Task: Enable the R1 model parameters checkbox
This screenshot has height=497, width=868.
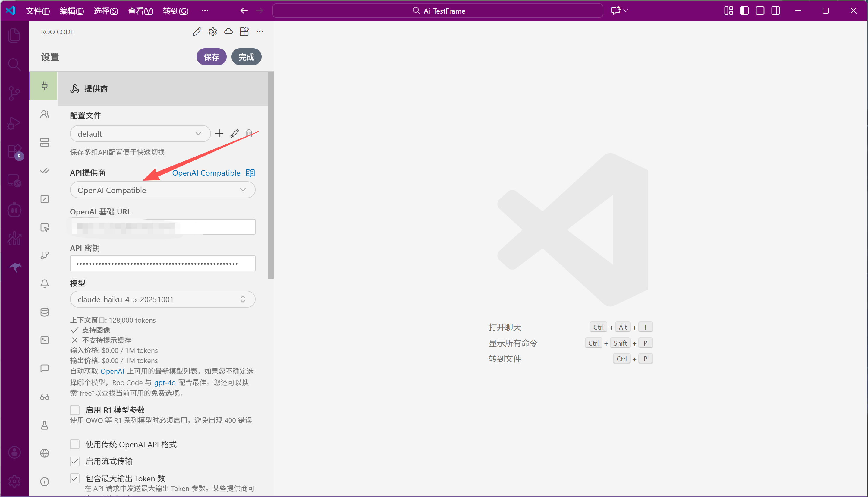Action: tap(75, 410)
